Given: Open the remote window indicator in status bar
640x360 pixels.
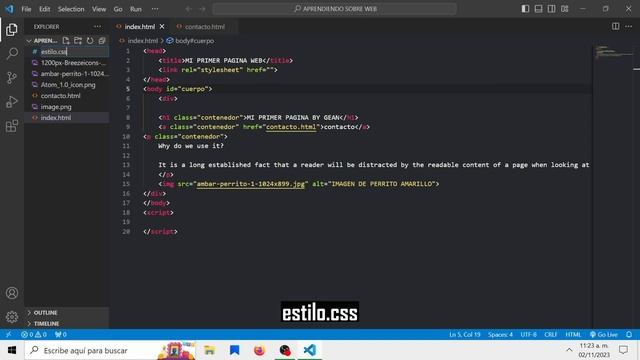Looking at the screenshot, I should pyautogui.click(x=9, y=334).
